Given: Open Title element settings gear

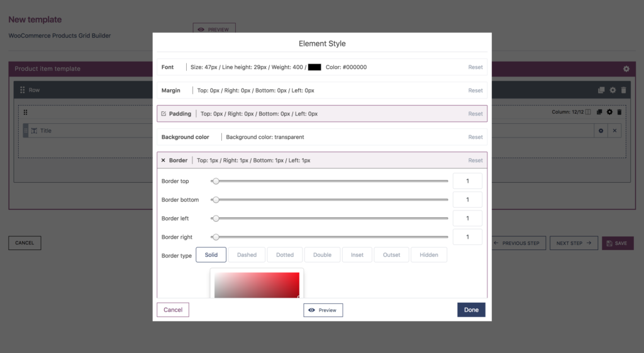Looking at the screenshot, I should coord(601,131).
